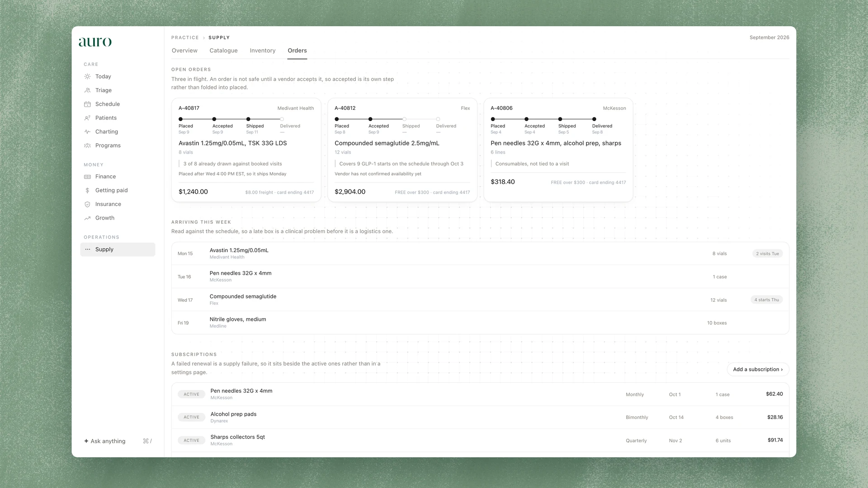
Task: Click the PRACTICE breadcrumb link
Action: point(185,38)
